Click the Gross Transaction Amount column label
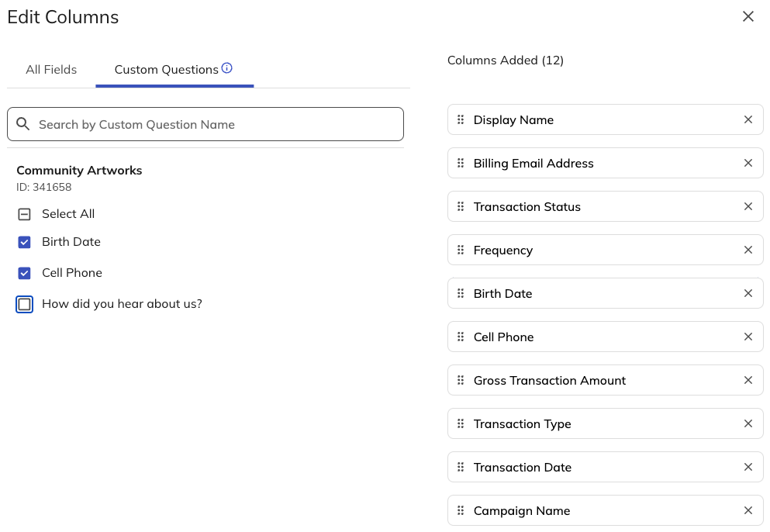770x532 pixels. (x=550, y=380)
